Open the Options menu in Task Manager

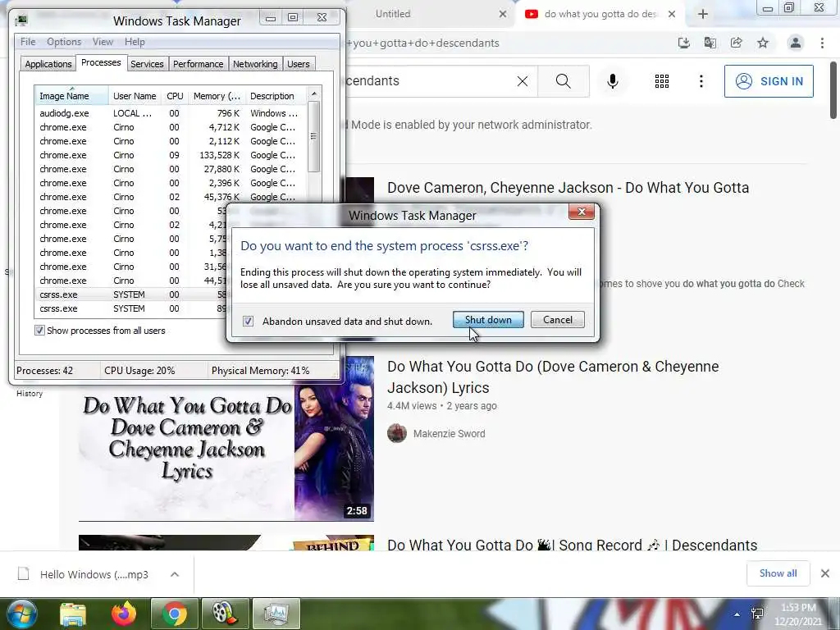(x=64, y=42)
